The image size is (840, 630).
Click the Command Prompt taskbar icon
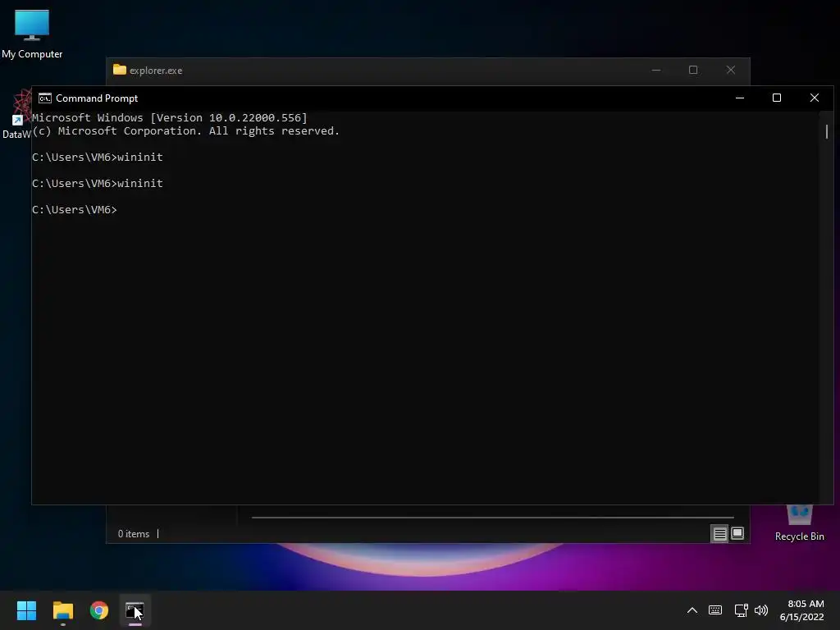[x=135, y=610]
